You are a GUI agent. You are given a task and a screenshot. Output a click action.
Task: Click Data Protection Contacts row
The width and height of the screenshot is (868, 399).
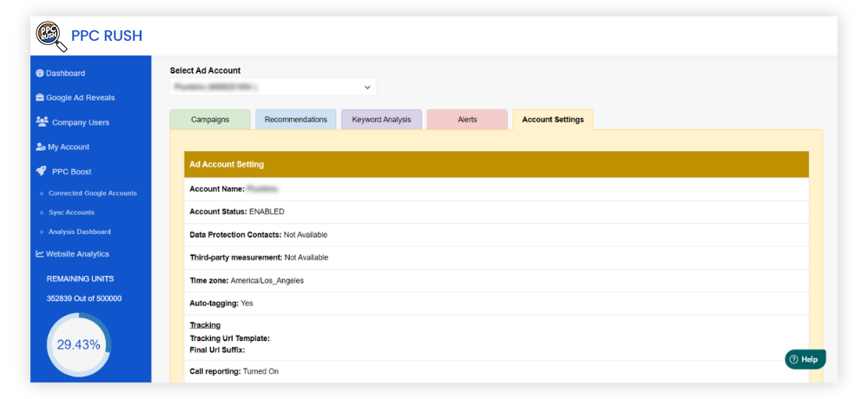[496, 235]
